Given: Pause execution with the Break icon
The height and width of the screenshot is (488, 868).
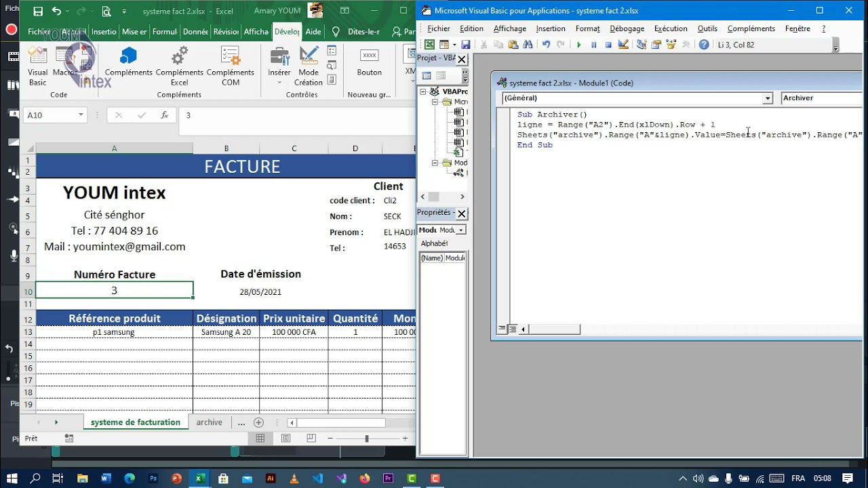Looking at the screenshot, I should (593, 45).
